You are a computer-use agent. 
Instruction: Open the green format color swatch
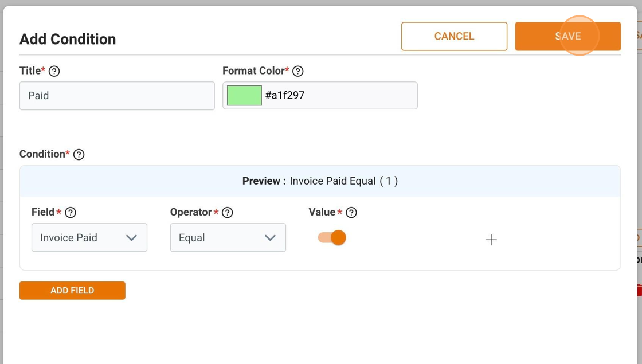(244, 96)
